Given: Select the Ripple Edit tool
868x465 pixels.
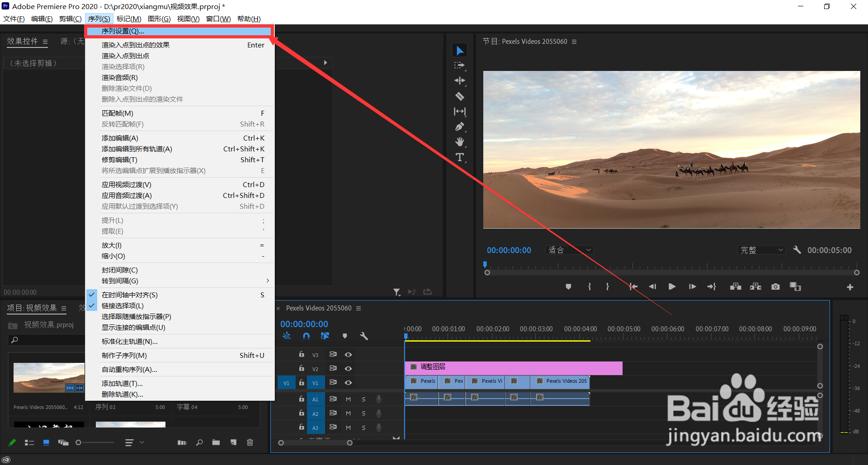Looking at the screenshot, I should click(460, 81).
